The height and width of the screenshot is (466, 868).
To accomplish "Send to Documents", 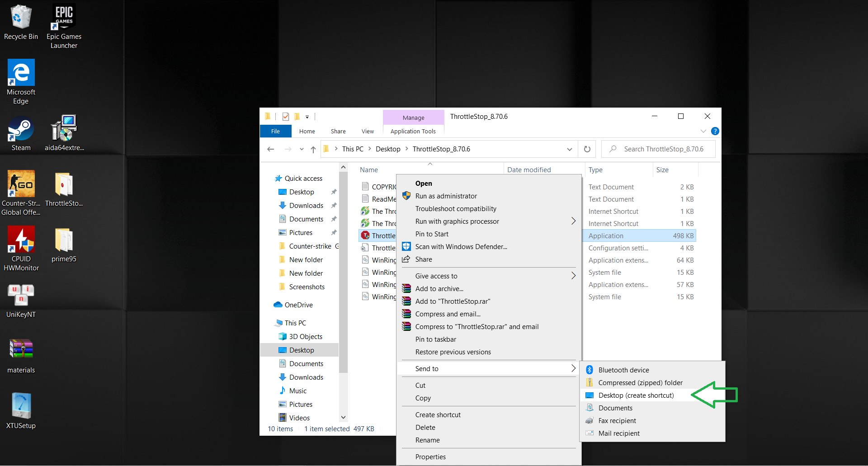I will coord(652,408).
